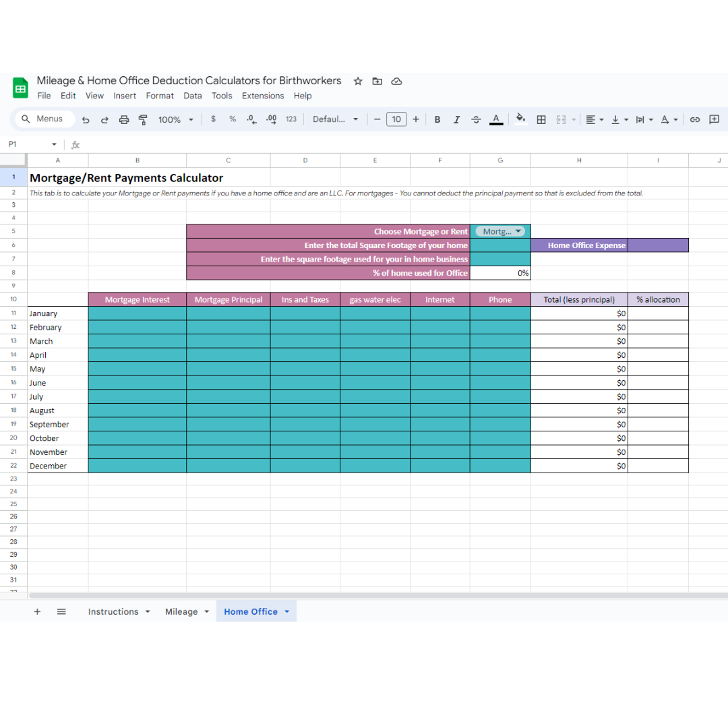This screenshot has width=728, height=728.
Task: Open fill color paint bucket
Action: 521,119
